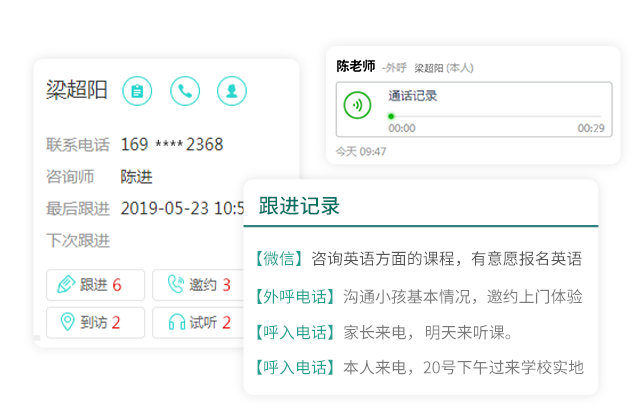Click the 最后跟进 field label

pos(78,209)
